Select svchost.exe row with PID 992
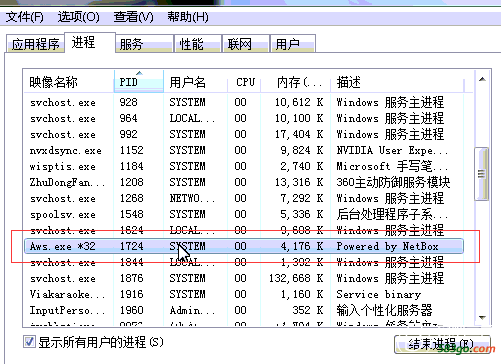The image size is (501, 364). (x=244, y=134)
